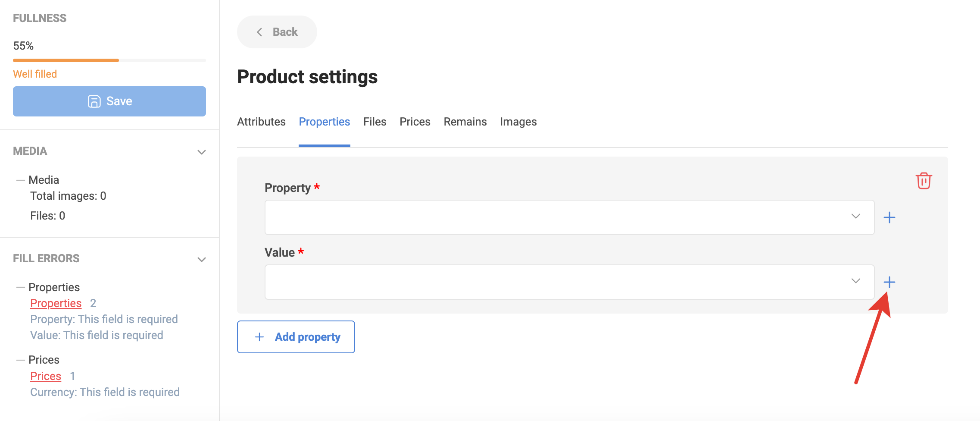Click the plus icon inside Add property
Viewport: 980px width, 421px height.
pos(259,337)
